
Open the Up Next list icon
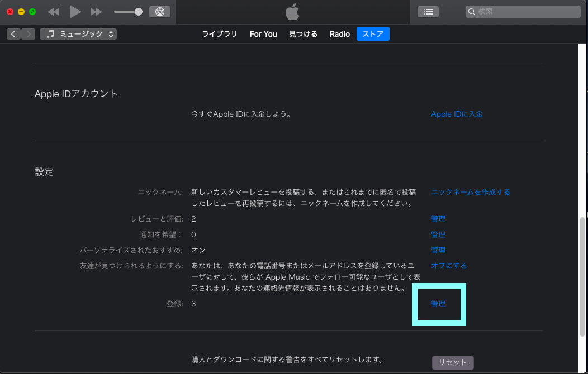[428, 12]
